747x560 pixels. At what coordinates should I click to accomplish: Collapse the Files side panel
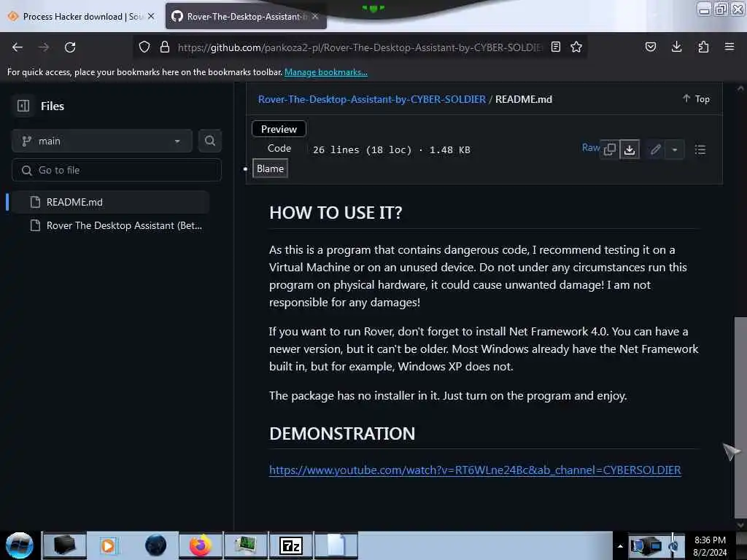(23, 106)
